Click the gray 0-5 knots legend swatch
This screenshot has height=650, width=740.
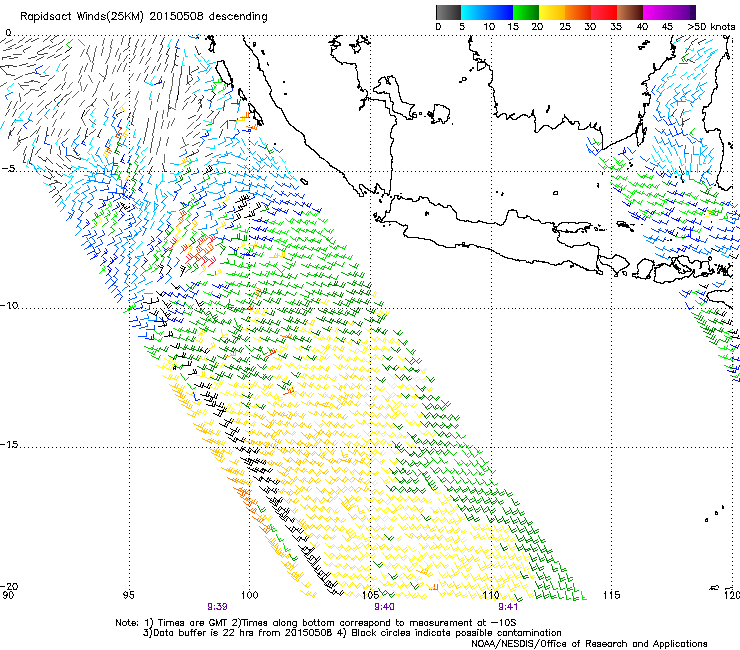448,12
